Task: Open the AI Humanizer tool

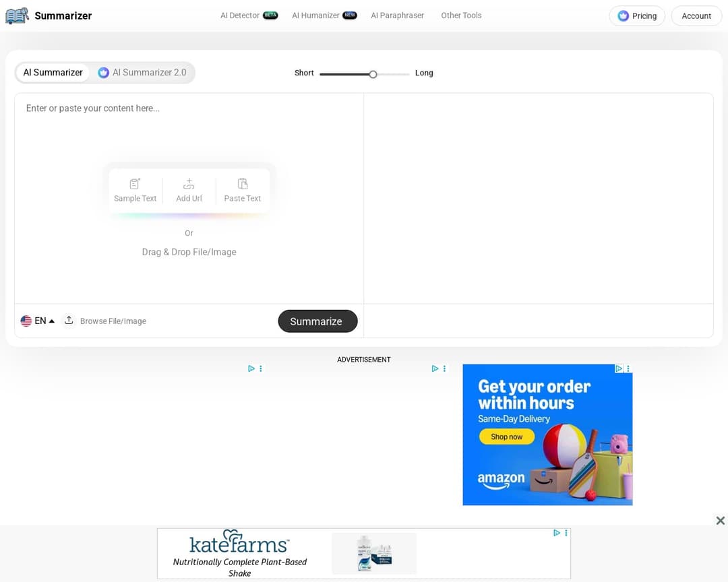Action: pos(316,15)
